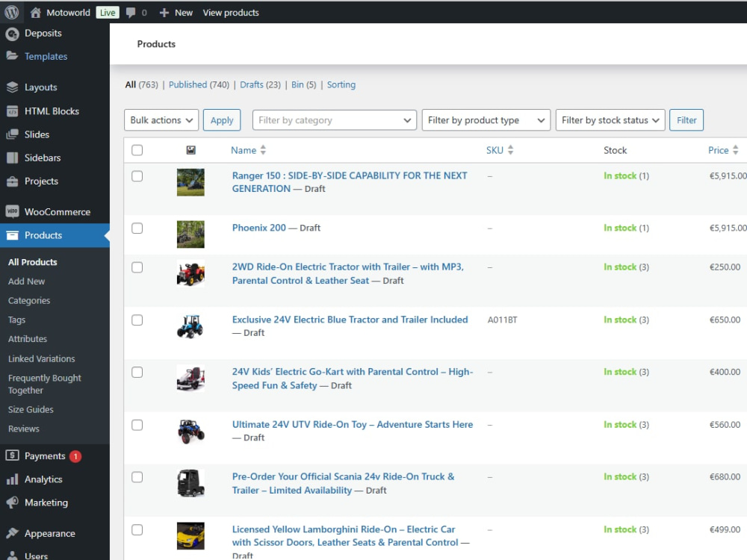Click the Users sidebar icon
The height and width of the screenshot is (560, 747).
13,556
